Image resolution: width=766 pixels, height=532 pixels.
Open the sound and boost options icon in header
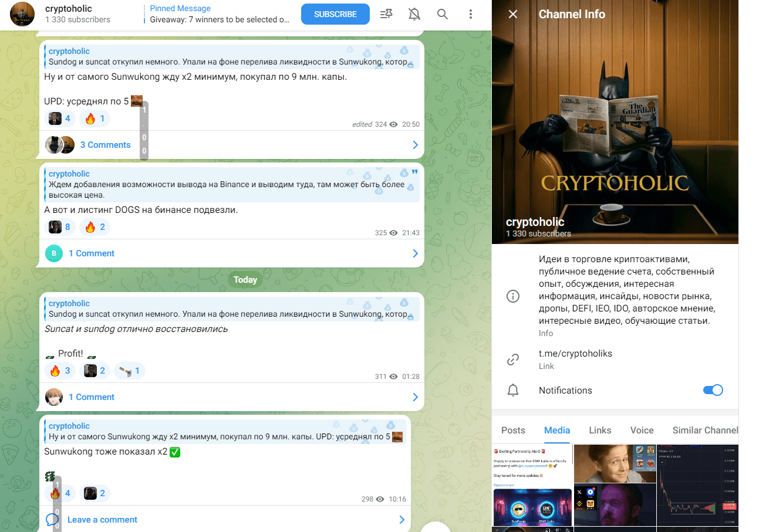[x=386, y=14]
